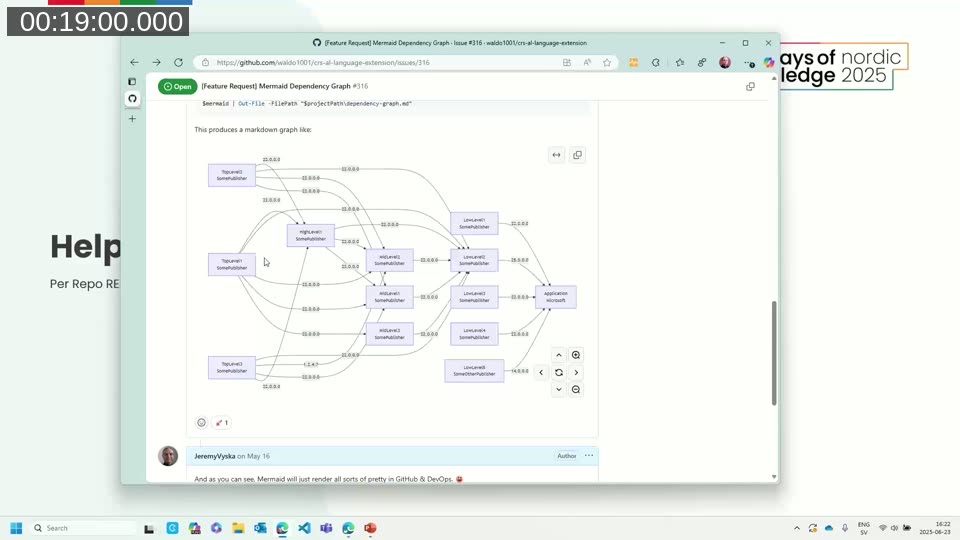Click the ENG SV language indicator
960x540 pixels.
pos(864,528)
